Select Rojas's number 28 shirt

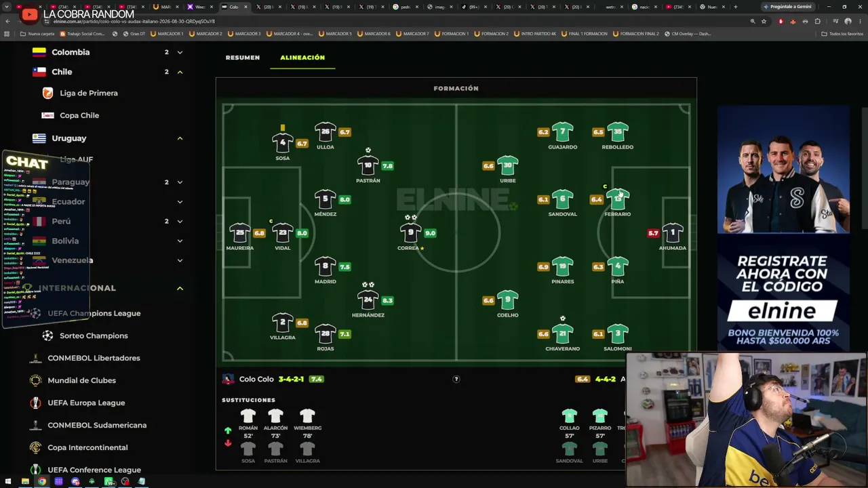click(x=325, y=333)
